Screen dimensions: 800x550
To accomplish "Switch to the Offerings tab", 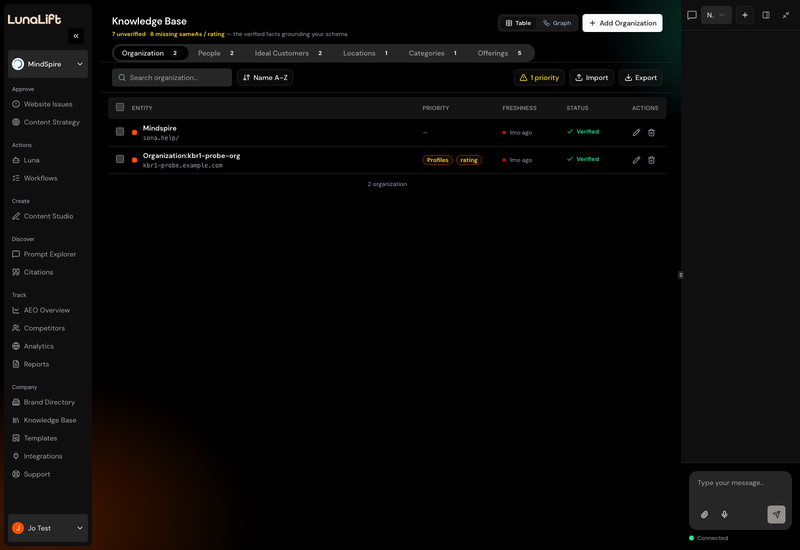I will pyautogui.click(x=499, y=53).
